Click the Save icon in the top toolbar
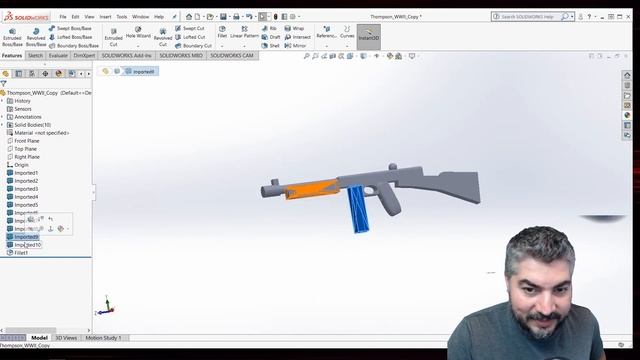This screenshot has height=360, width=640. coord(223,17)
